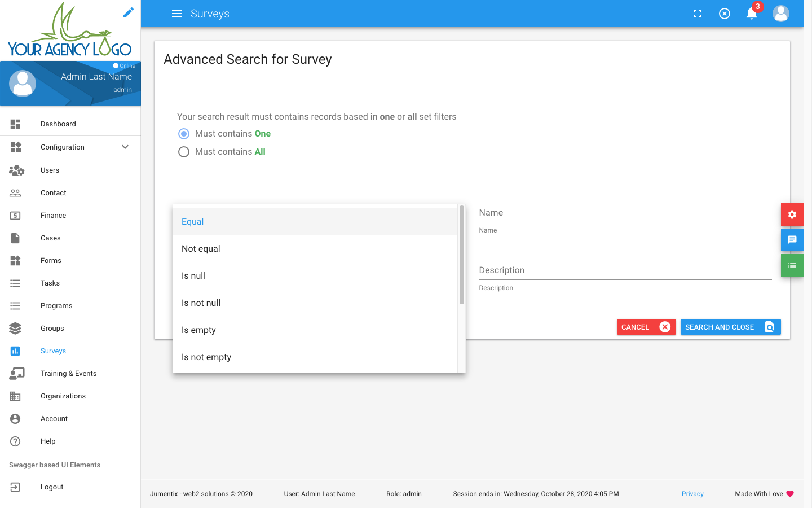Focus the Name input field

[625, 213]
